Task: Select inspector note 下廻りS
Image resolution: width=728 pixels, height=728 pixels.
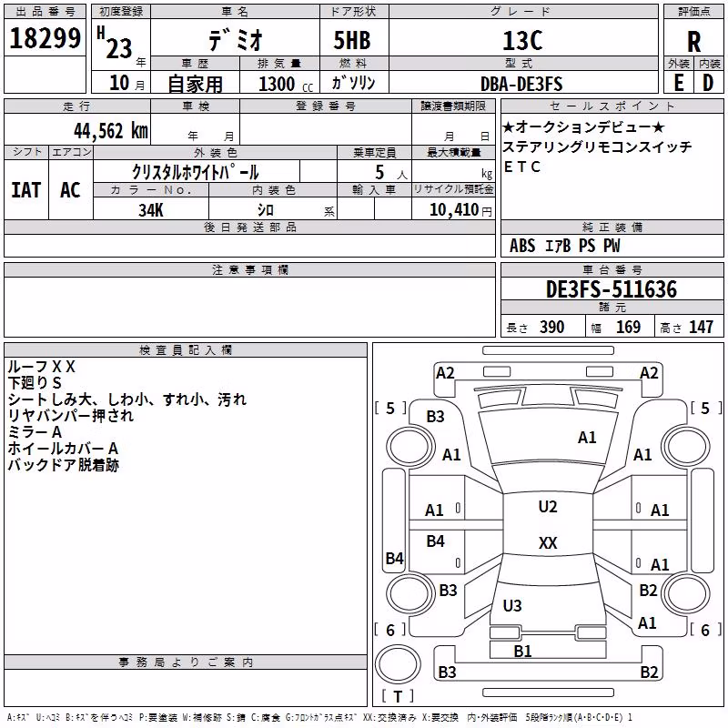Action: coord(35,383)
